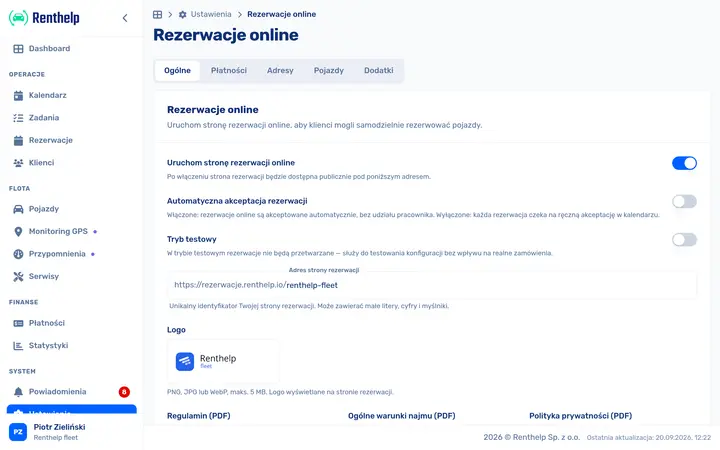The width and height of the screenshot is (720, 450).
Task: Click the Regulamin (PDF) label
Action: click(x=198, y=416)
